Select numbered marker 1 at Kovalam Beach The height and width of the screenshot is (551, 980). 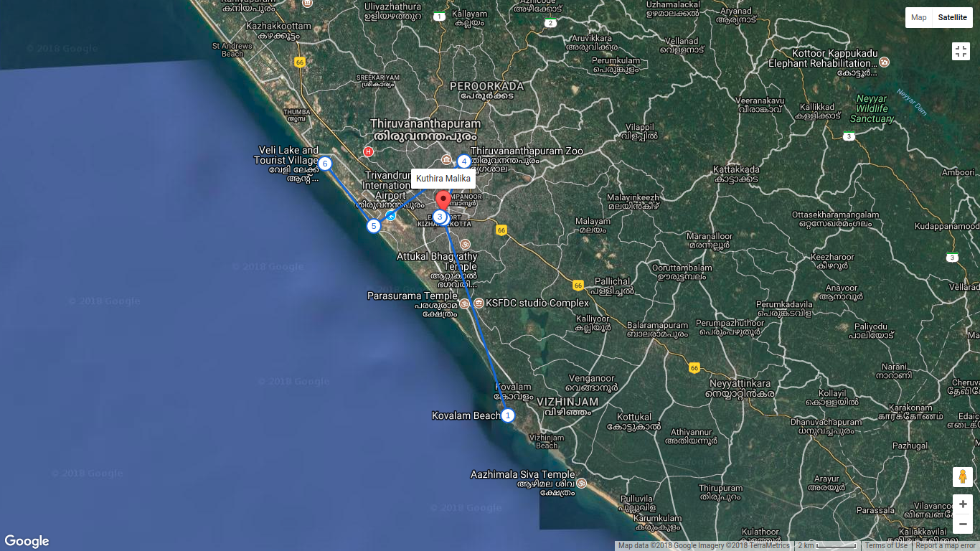coord(508,415)
